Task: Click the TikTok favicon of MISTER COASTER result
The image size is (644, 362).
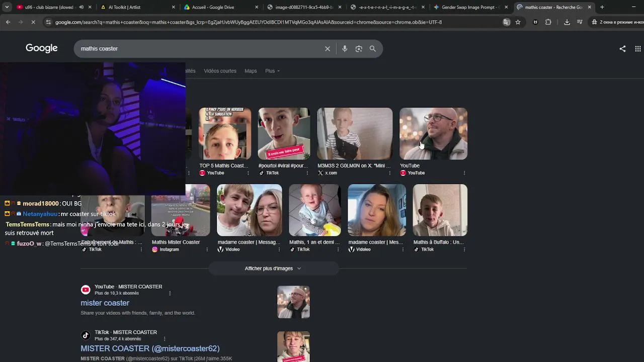Action: 86,335
